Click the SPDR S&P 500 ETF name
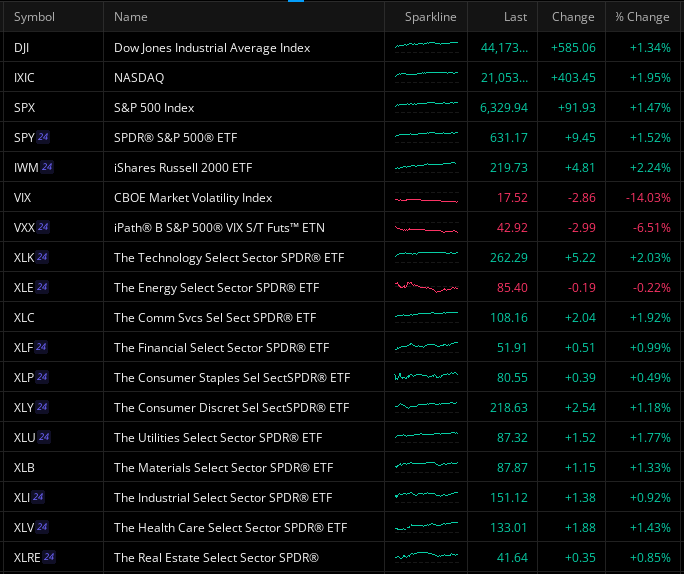 [175, 137]
